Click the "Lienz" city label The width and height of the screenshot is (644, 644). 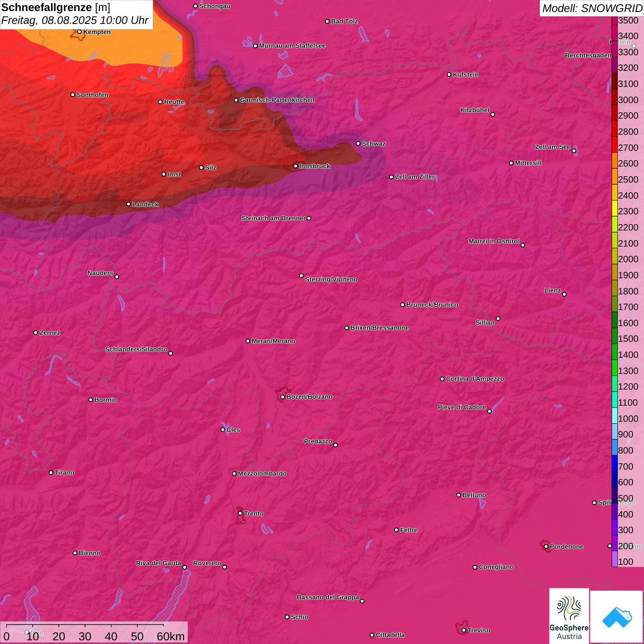pyautogui.click(x=552, y=290)
